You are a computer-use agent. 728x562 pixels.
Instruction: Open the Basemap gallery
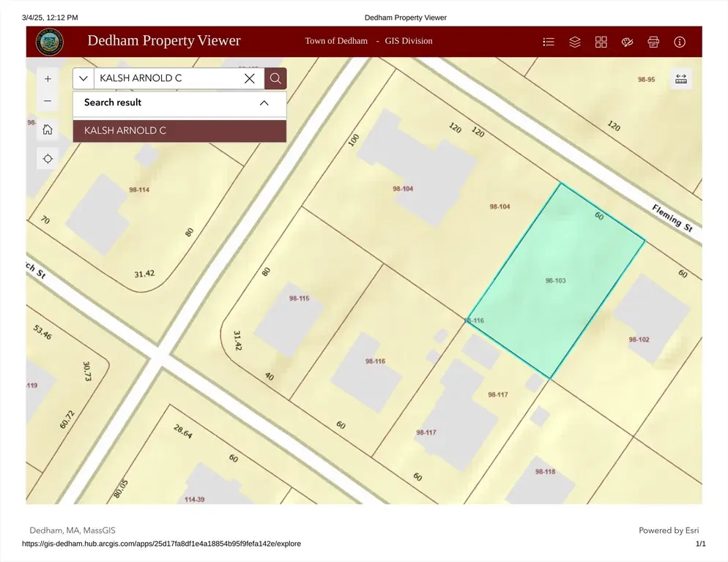tap(601, 42)
